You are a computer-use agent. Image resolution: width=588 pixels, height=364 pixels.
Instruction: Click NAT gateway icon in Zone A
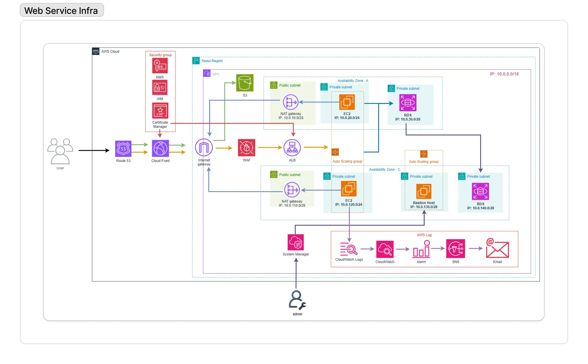point(291,102)
